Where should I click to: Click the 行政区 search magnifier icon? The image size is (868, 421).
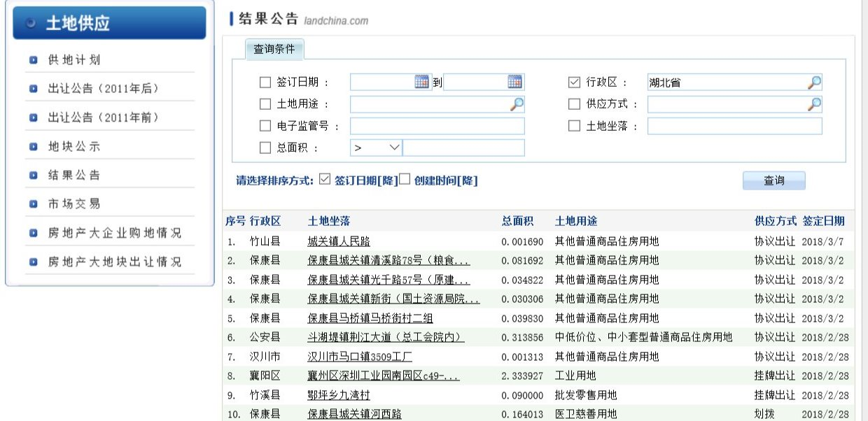click(x=814, y=83)
